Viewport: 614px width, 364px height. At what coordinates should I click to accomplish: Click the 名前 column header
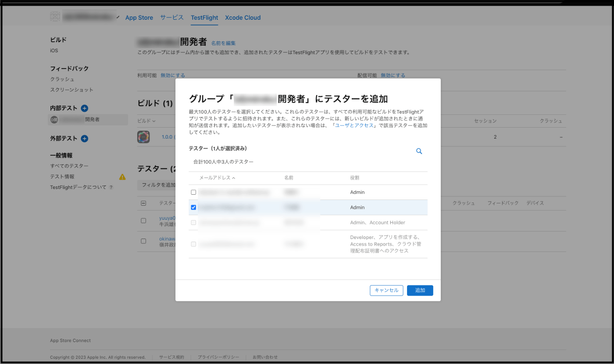coord(289,178)
